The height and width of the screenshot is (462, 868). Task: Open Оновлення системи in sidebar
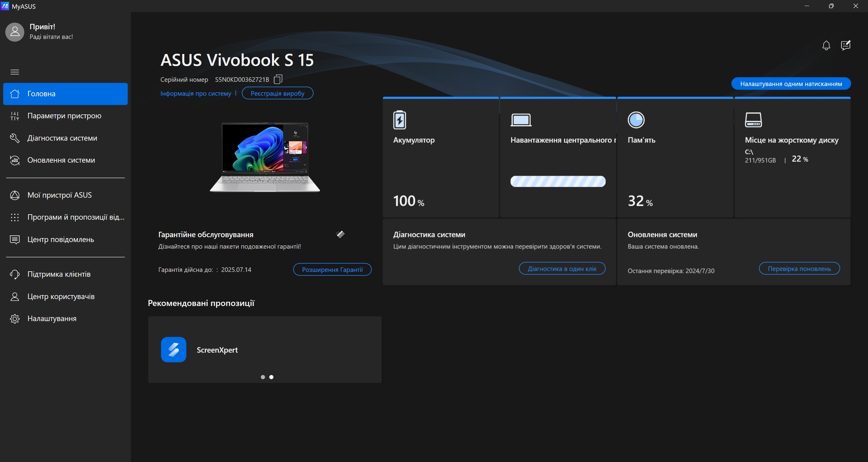click(x=65, y=160)
